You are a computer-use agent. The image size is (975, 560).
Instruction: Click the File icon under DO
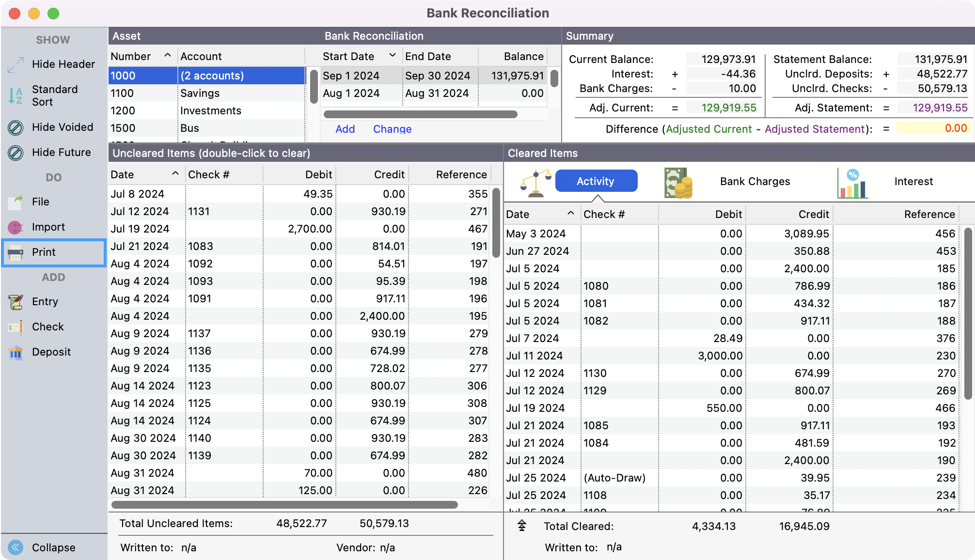tap(16, 202)
